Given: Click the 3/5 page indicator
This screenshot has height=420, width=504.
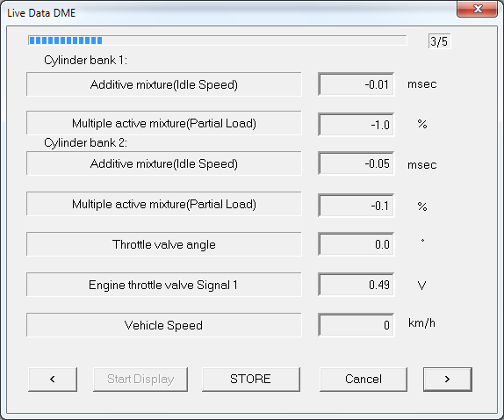Looking at the screenshot, I should tap(439, 41).
